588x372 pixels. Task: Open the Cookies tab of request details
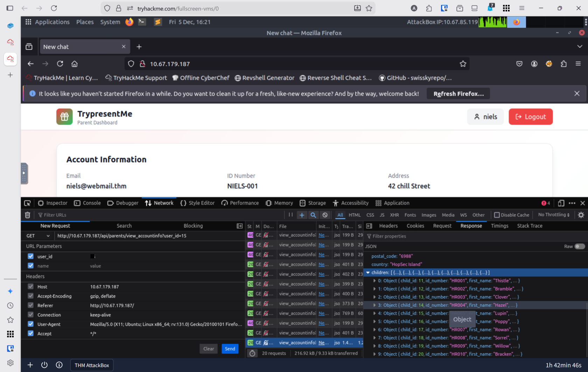coord(415,226)
